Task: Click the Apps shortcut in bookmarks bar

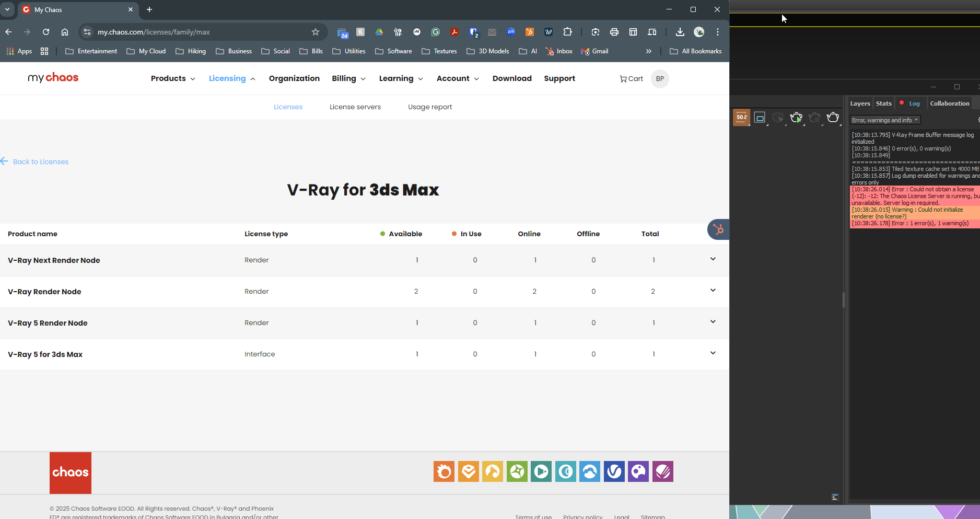Action: point(19,51)
